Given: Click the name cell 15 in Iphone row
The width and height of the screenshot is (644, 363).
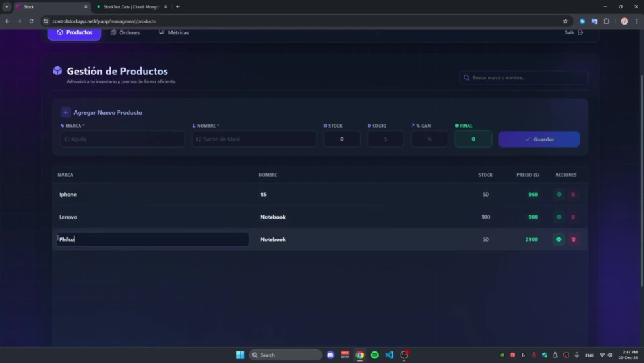Looking at the screenshot, I should click(x=263, y=195).
